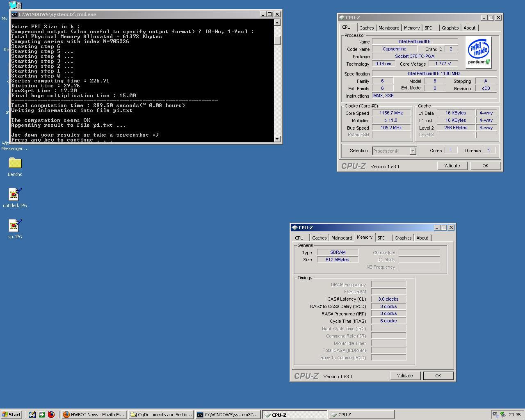Switch to second CPU-Z taskbar item
Image resolution: width=525 pixels, height=420 pixels.
click(x=361, y=415)
